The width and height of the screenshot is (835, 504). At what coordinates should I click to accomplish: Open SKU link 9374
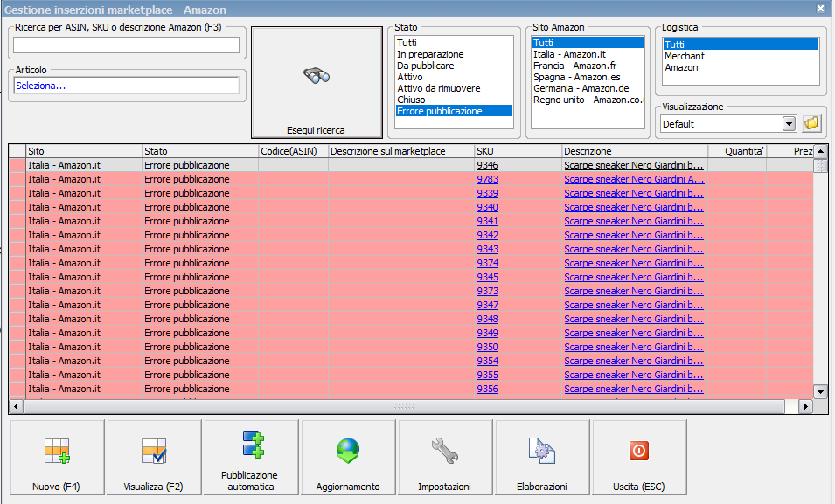[x=487, y=263]
